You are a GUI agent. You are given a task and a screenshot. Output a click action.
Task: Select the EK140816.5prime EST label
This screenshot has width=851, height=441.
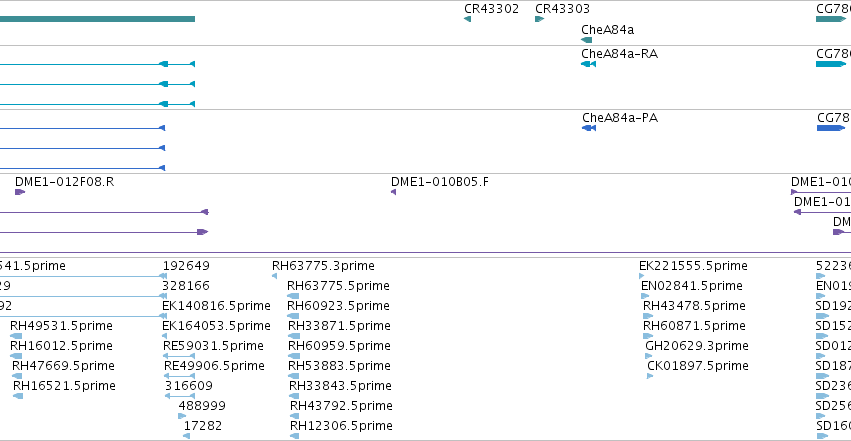216,306
